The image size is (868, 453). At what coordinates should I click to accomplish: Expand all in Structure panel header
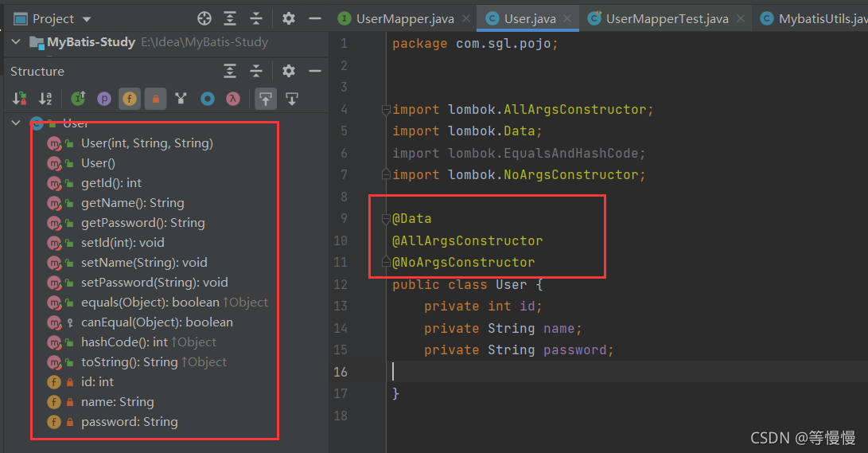pos(230,71)
